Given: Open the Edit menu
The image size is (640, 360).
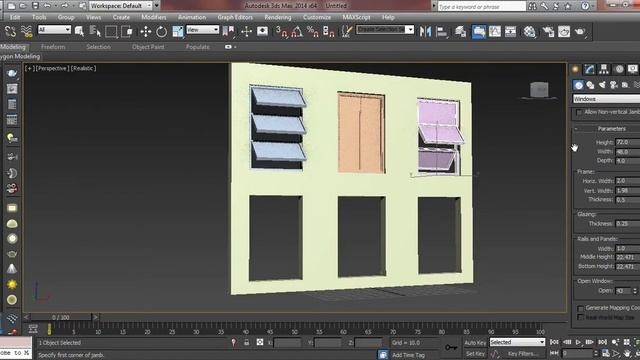Looking at the screenshot, I should [15, 17].
